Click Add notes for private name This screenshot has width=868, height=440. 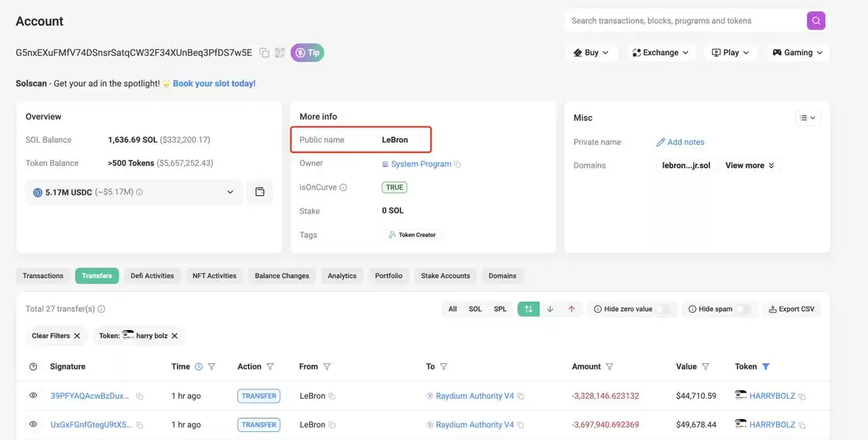click(681, 143)
